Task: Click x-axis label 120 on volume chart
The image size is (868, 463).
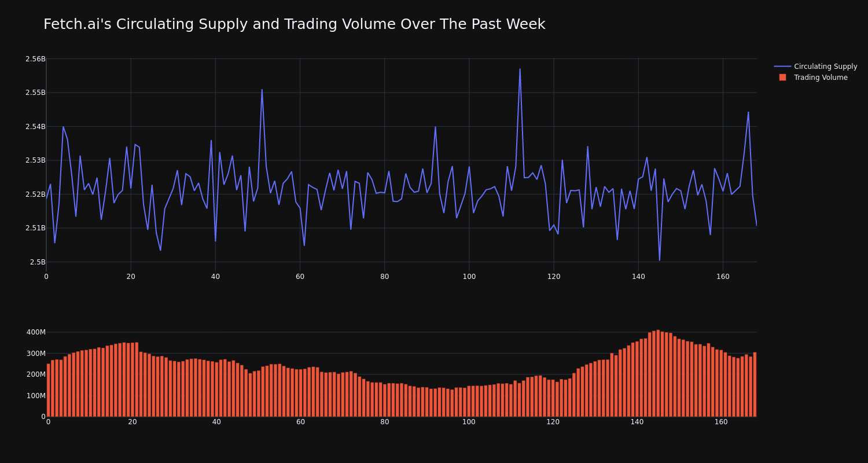Action: 553,422
